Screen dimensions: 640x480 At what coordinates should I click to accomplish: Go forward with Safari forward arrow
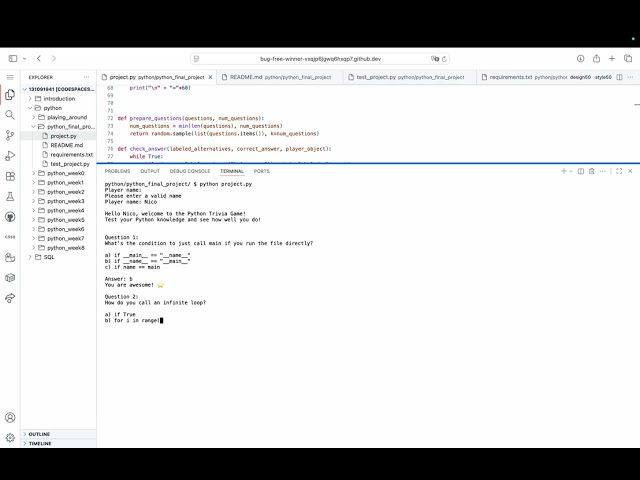(x=54, y=58)
